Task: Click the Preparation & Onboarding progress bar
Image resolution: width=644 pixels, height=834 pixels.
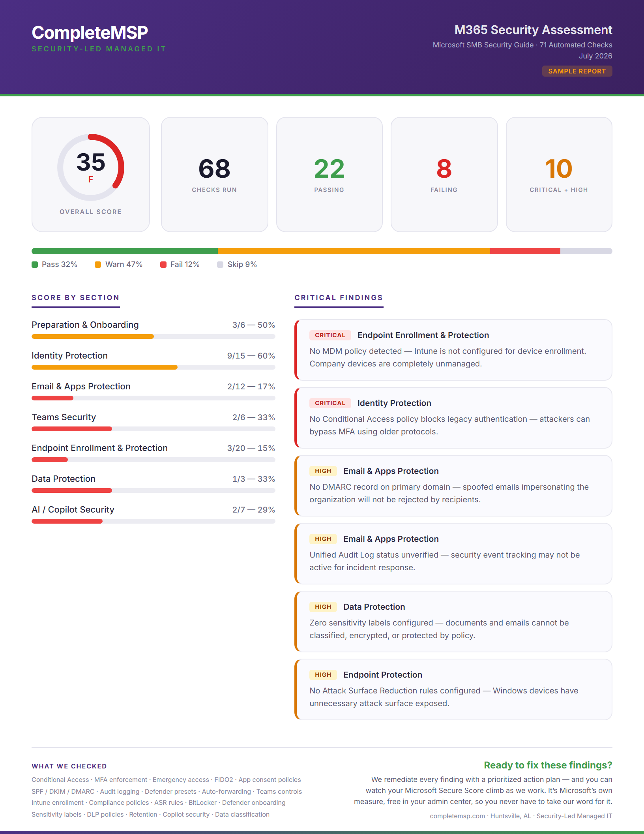Action: tap(154, 336)
